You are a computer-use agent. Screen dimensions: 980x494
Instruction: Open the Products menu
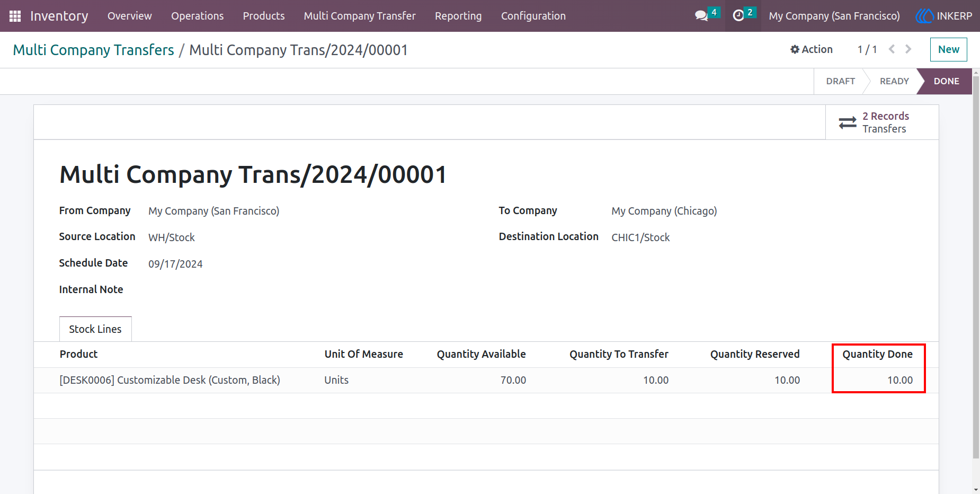click(x=264, y=16)
